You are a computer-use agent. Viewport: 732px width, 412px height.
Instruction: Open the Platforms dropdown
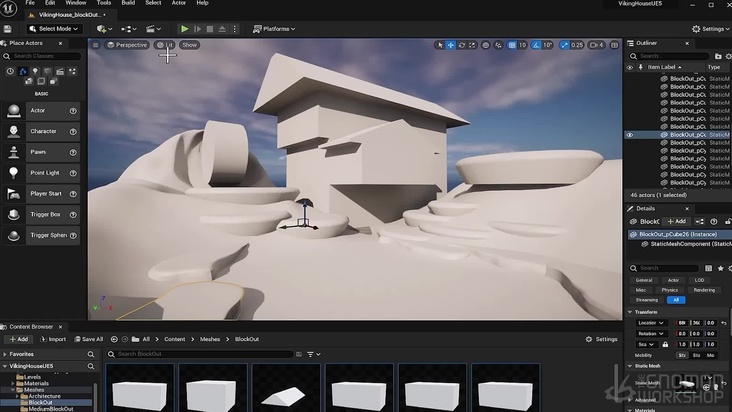click(x=274, y=29)
